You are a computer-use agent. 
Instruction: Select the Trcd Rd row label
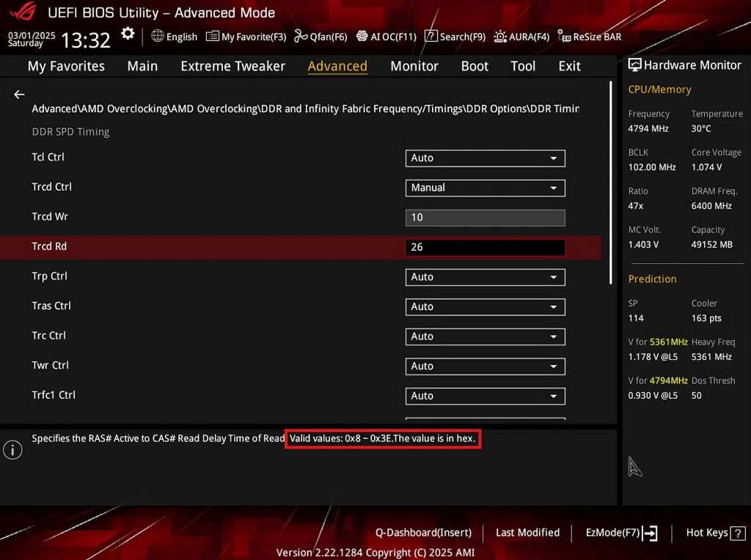pyautogui.click(x=49, y=246)
